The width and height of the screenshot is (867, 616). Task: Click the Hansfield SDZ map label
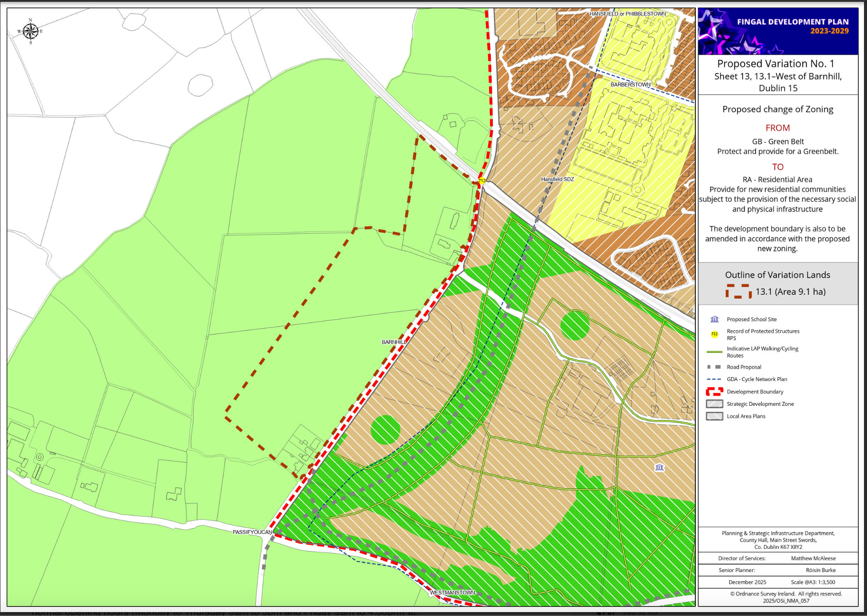pyautogui.click(x=557, y=179)
